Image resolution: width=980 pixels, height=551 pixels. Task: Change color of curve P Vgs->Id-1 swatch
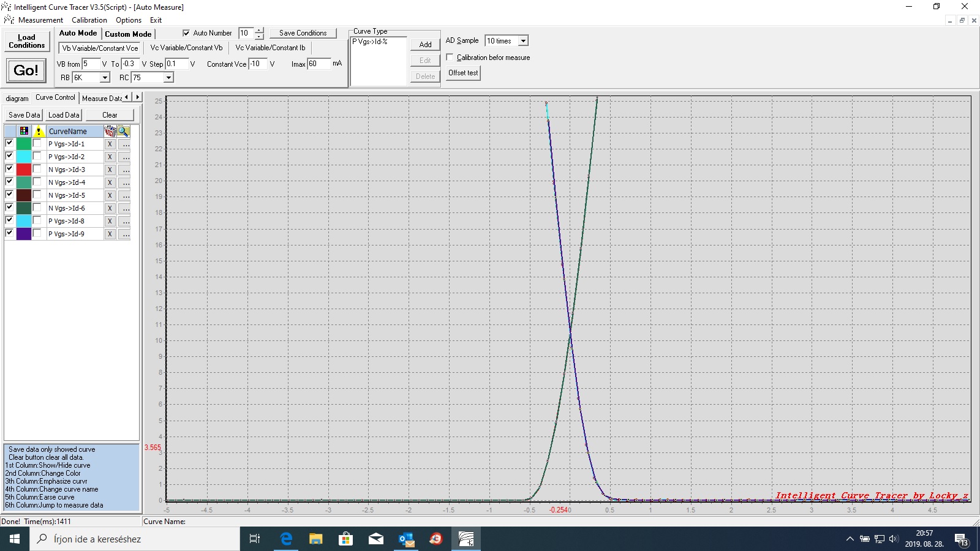[24, 144]
